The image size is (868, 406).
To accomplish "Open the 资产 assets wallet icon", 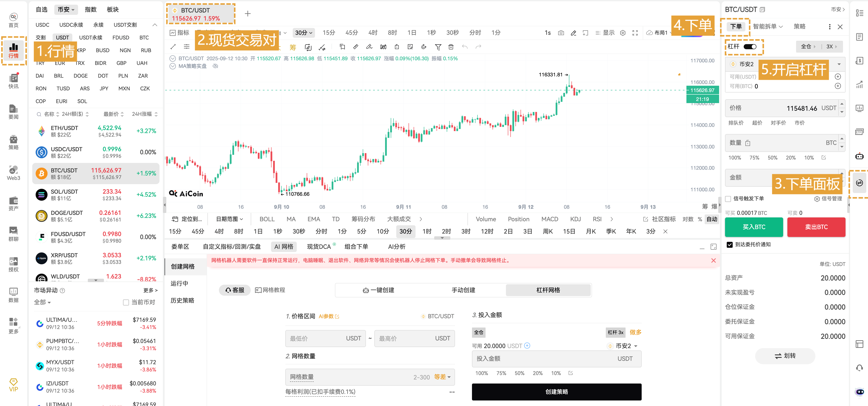I will pos(13,203).
